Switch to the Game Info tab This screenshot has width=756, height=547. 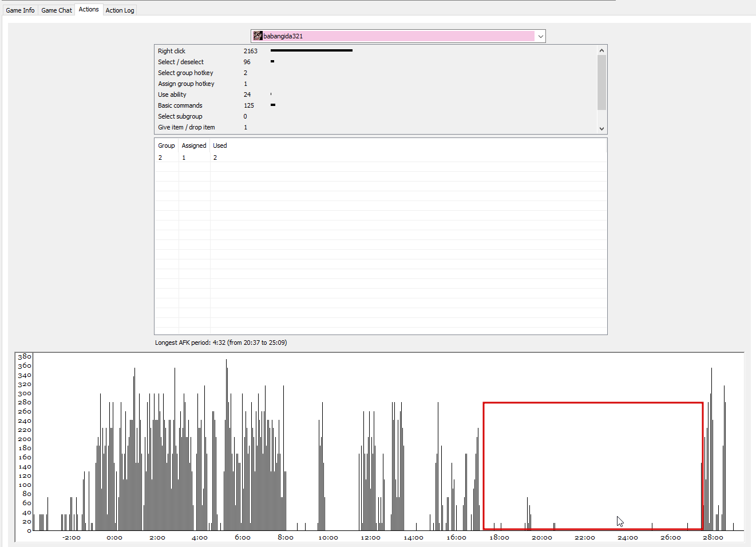20,10
